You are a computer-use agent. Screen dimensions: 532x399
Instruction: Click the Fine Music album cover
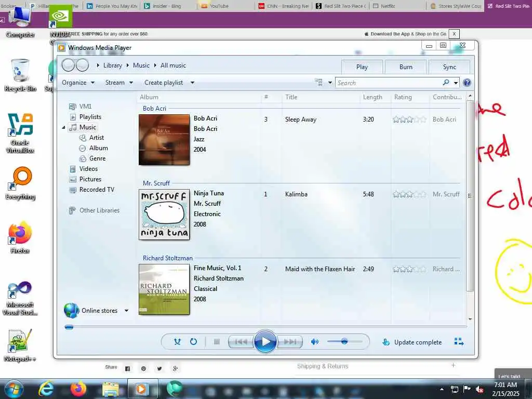164,289
